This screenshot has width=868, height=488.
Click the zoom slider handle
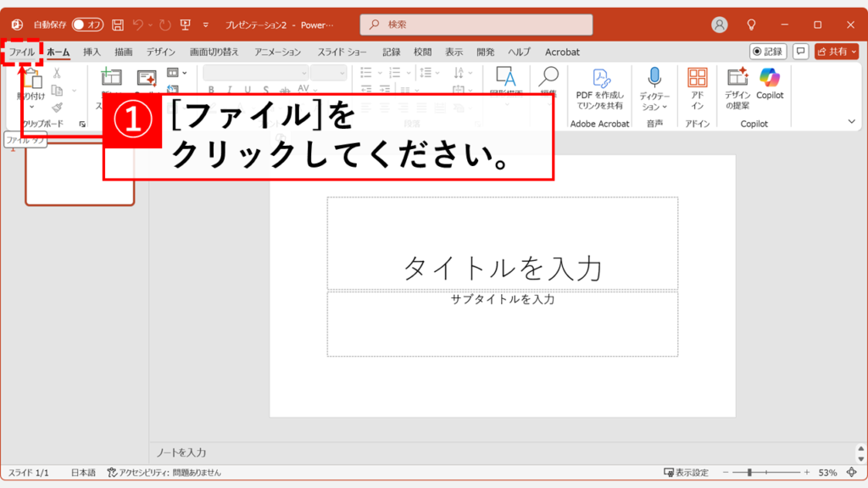pyautogui.click(x=749, y=473)
